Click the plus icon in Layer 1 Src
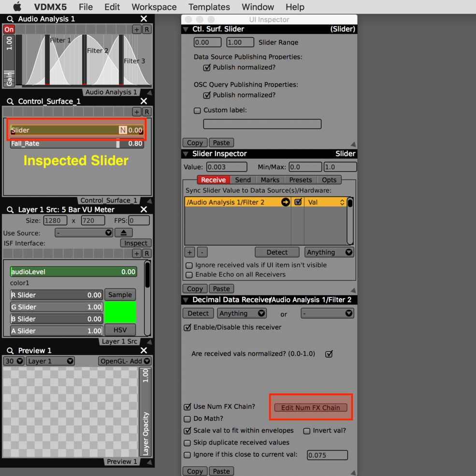476x476 pixels. tap(137, 254)
